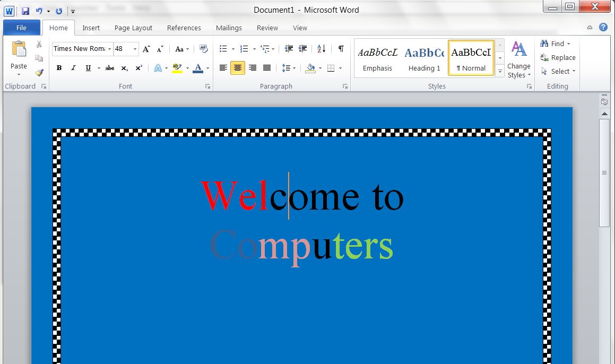Apply the yellow Text Highlight Color
Screen dimensions: 615x364
[x=177, y=68]
